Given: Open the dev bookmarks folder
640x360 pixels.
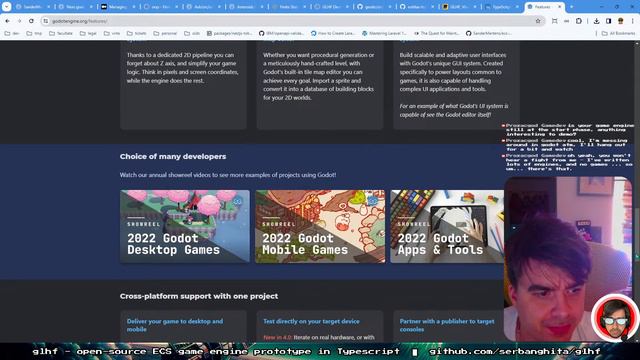Looking at the screenshot, I should 12,33.
